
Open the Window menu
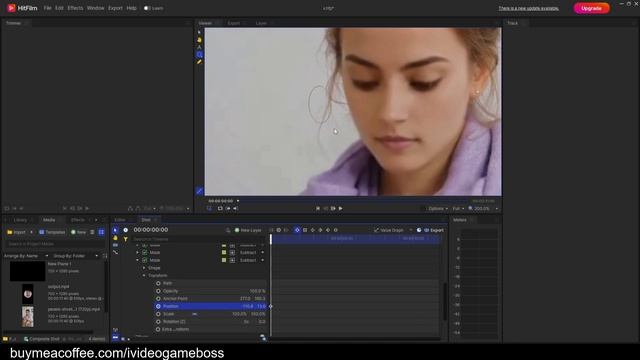(x=96, y=8)
